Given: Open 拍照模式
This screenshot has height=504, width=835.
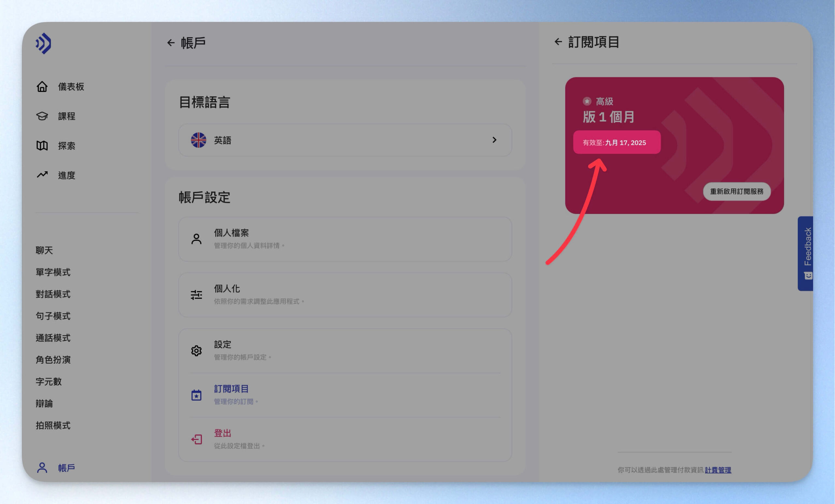Looking at the screenshot, I should 53,425.
